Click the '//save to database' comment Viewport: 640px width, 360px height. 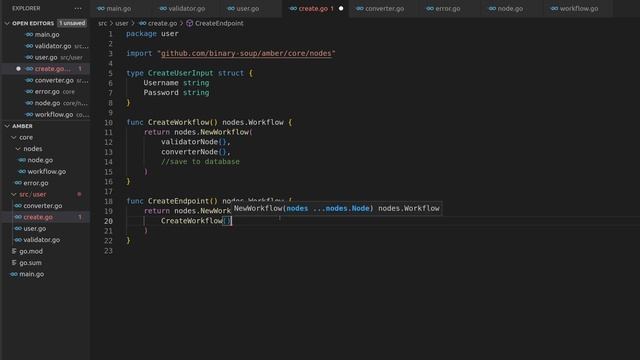click(x=200, y=162)
